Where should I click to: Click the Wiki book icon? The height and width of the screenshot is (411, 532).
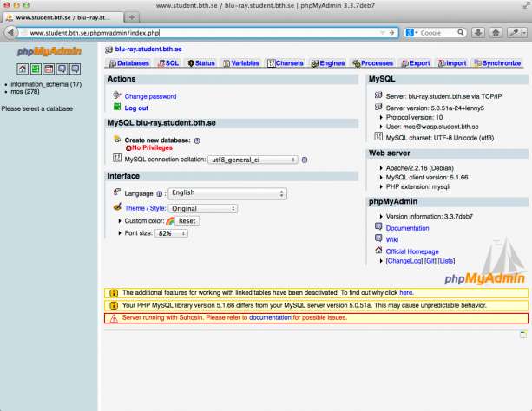point(378,238)
